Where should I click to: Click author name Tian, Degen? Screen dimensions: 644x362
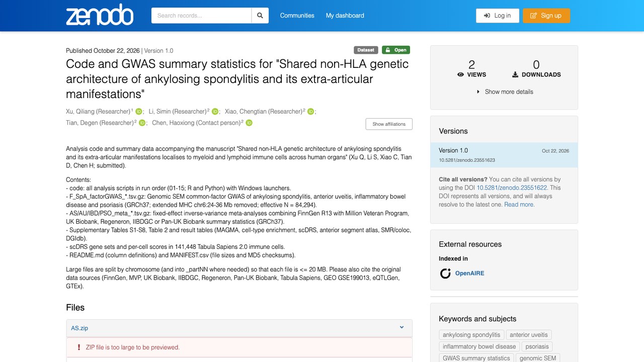pos(100,123)
